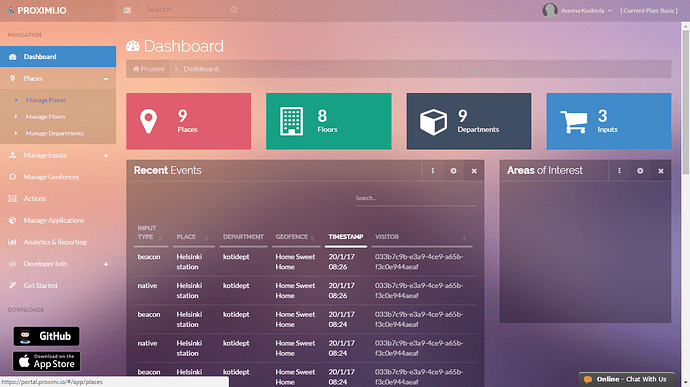The image size is (690, 387).
Task: Select Manage Geofences in the navigation
Action: (51, 177)
